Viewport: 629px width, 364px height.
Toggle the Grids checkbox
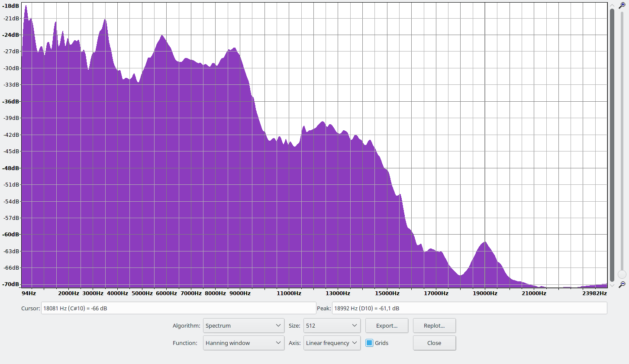[x=369, y=343]
